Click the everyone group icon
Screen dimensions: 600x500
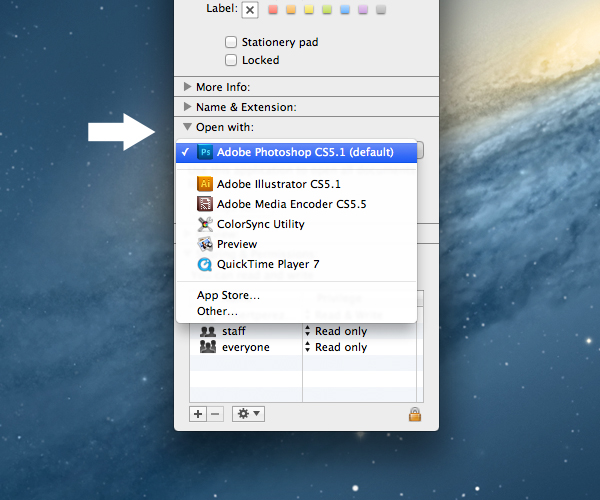click(208, 347)
